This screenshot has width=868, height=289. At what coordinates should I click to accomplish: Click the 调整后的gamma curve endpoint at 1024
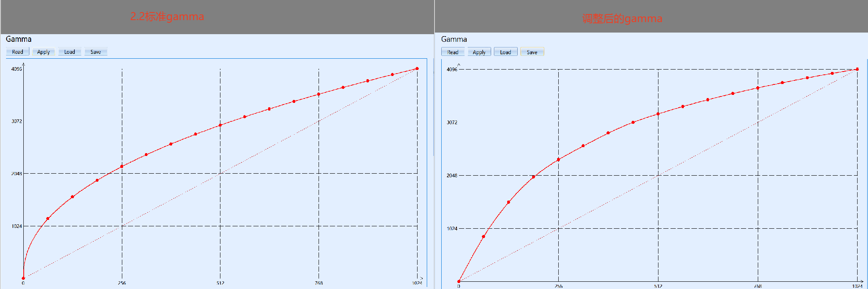857,70
